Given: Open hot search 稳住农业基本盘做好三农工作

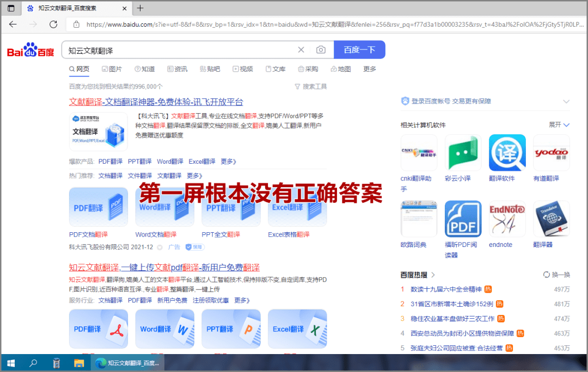Looking at the screenshot, I should pos(452,319).
